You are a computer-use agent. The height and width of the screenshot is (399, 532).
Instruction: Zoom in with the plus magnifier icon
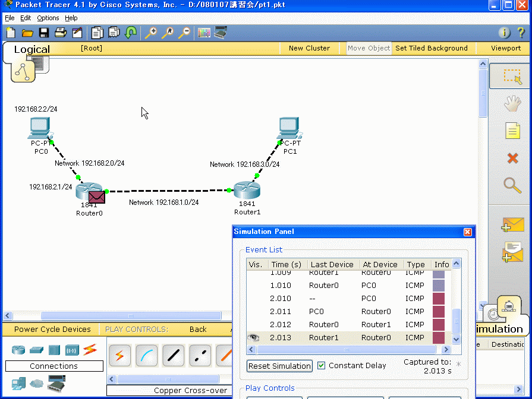[x=151, y=33]
